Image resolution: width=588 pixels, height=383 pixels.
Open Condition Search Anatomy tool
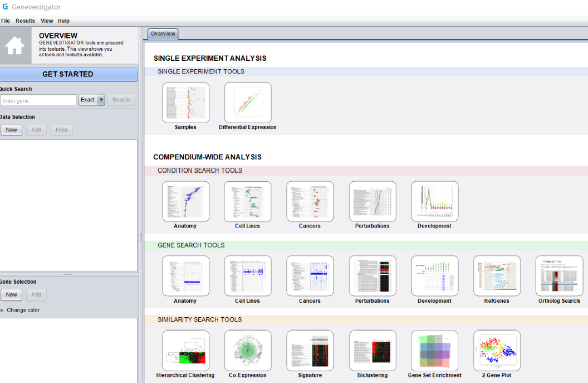point(185,202)
